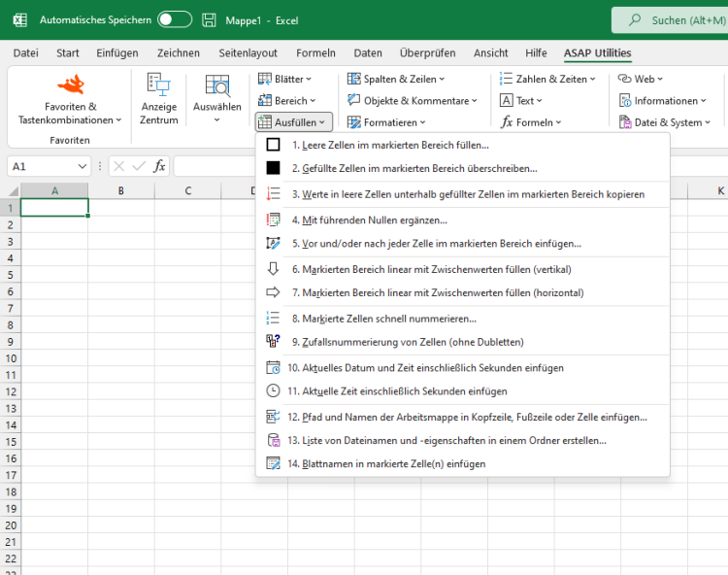Click the A1 name box
728x575 pixels.
(x=42, y=166)
